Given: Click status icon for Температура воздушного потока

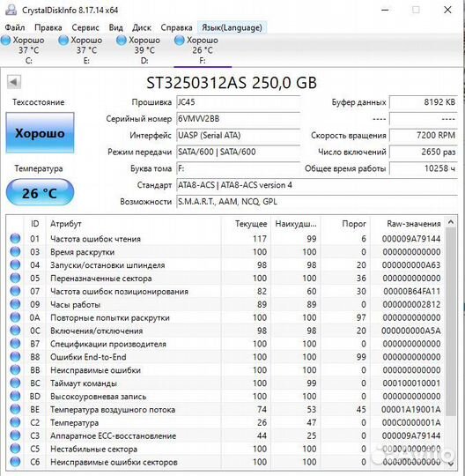Looking at the screenshot, I should click(15, 409).
